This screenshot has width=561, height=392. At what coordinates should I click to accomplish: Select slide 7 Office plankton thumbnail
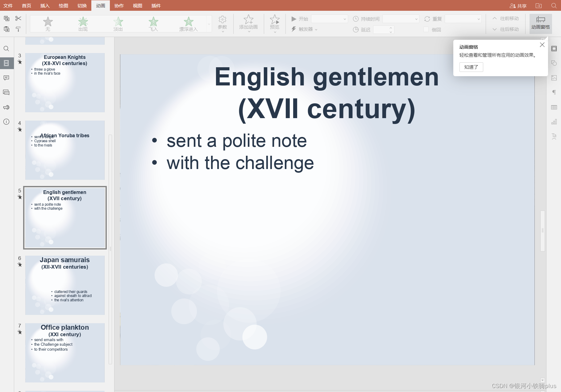pyautogui.click(x=65, y=353)
